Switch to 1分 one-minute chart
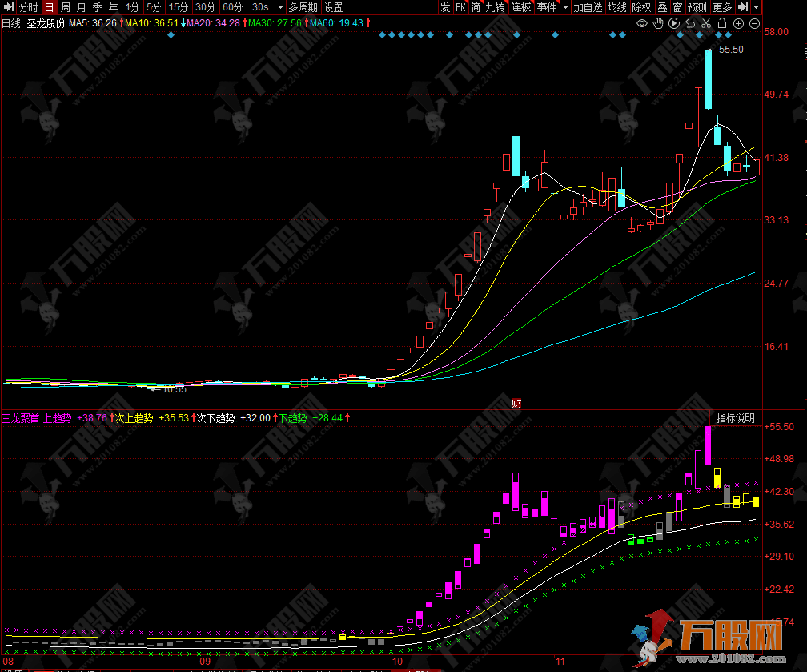Image resolution: width=807 pixels, height=672 pixels. (132, 7)
